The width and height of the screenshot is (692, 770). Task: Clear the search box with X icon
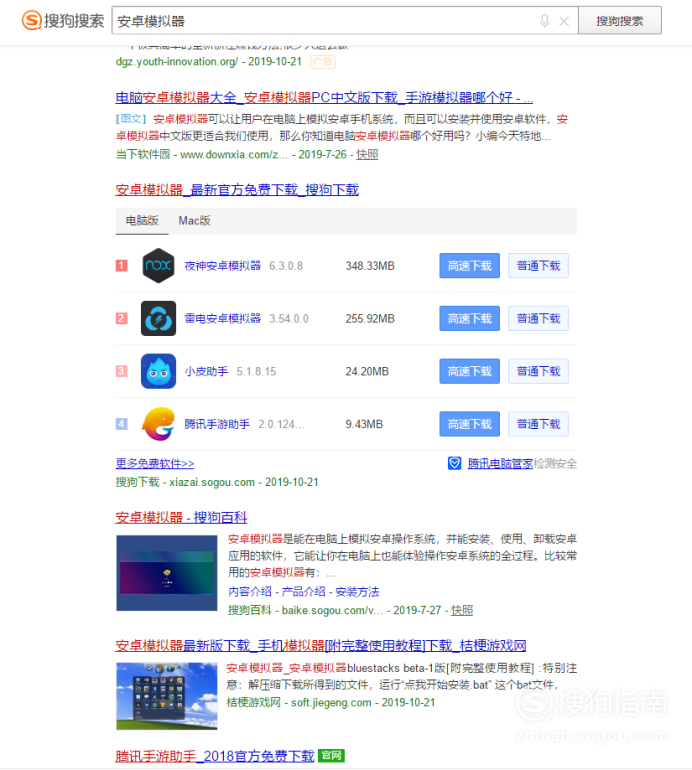(564, 21)
